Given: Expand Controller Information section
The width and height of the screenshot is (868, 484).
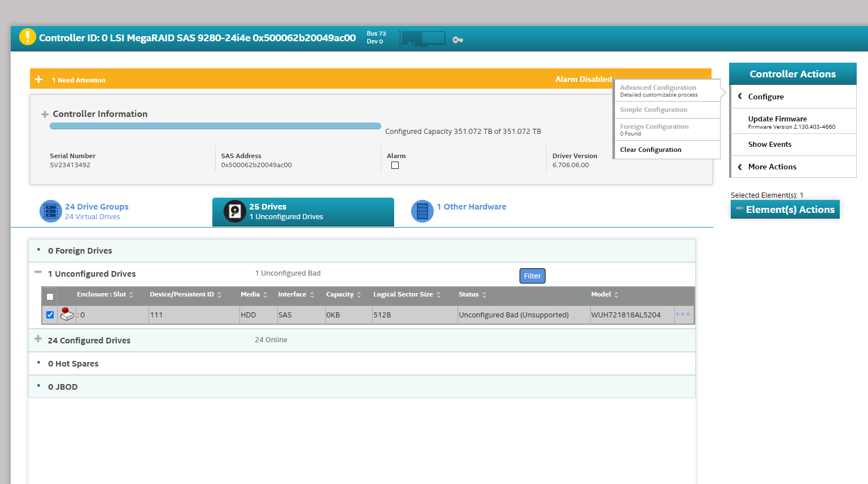Looking at the screenshot, I should (45, 115).
